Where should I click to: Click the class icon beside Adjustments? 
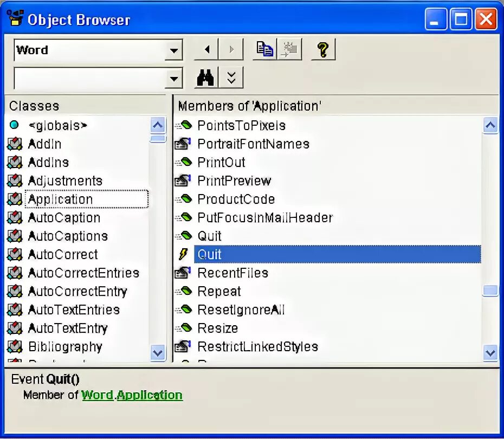[15, 180]
